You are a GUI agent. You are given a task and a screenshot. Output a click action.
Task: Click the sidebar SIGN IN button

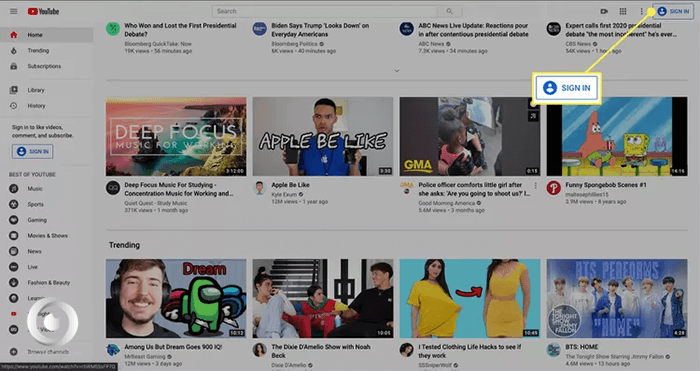point(33,151)
